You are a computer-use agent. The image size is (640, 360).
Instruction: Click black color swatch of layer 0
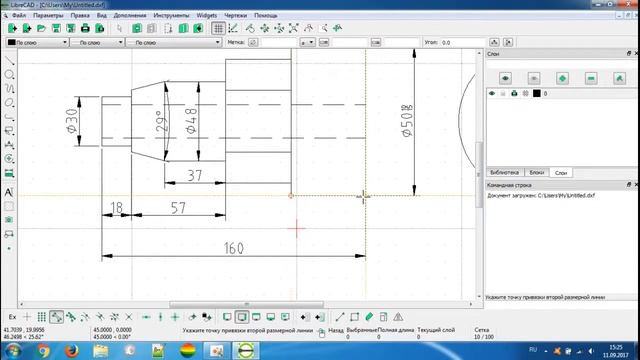537,93
